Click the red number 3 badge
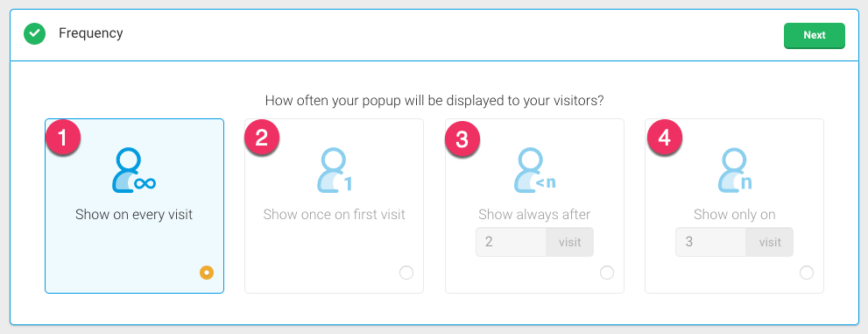The height and width of the screenshot is (334, 868). point(462,139)
